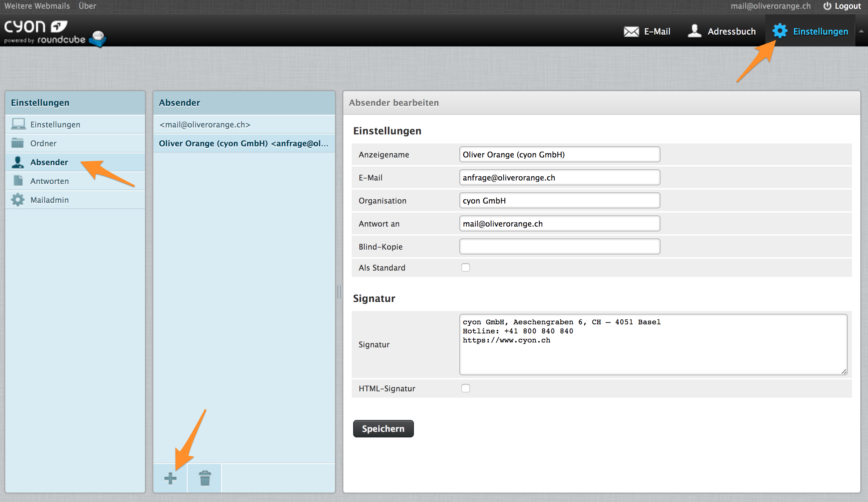This screenshot has height=502, width=868.
Task: Select Einstellungen in settings sidebar
Action: 75,124
